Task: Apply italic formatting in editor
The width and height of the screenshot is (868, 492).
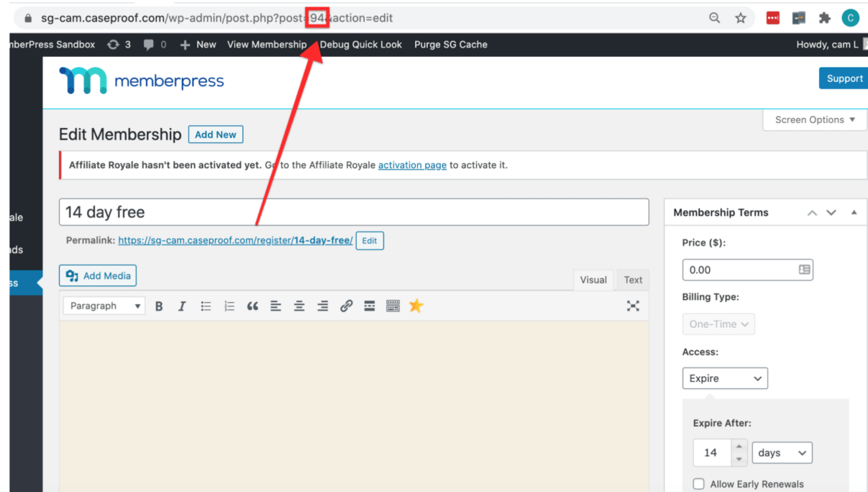Action: [182, 306]
